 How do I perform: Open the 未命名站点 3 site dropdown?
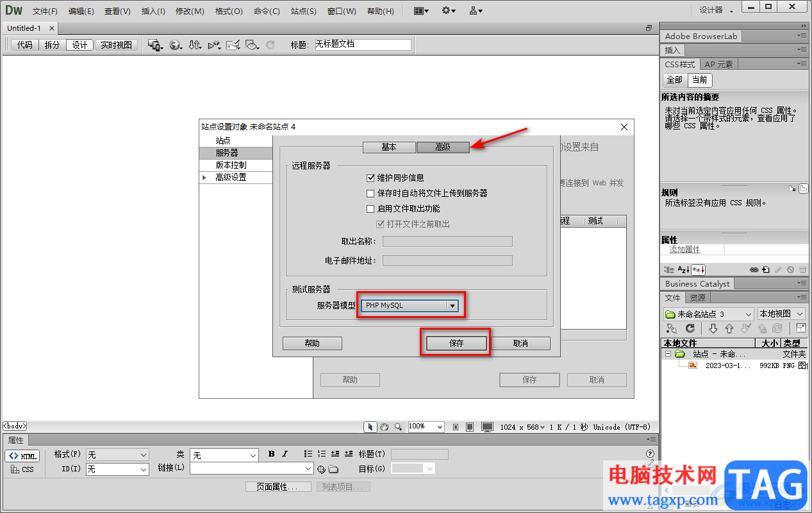point(708,314)
